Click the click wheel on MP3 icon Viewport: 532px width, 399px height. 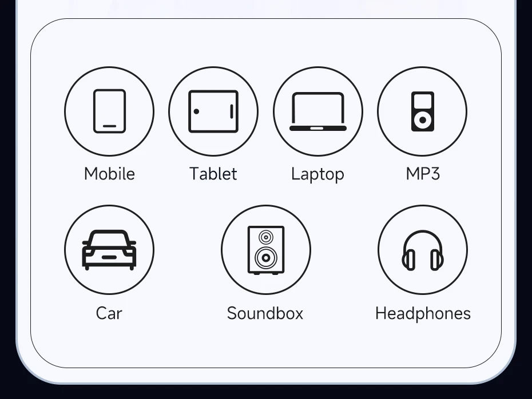(x=422, y=119)
